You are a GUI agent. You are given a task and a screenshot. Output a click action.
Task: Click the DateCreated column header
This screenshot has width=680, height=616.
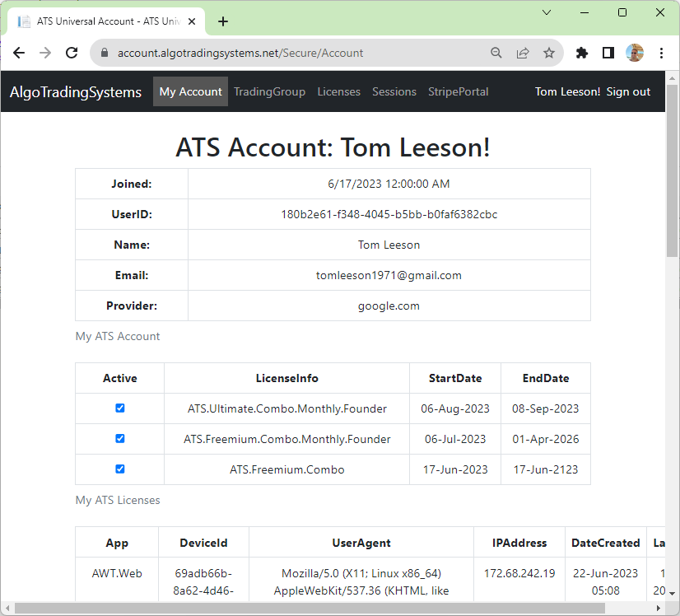605,543
